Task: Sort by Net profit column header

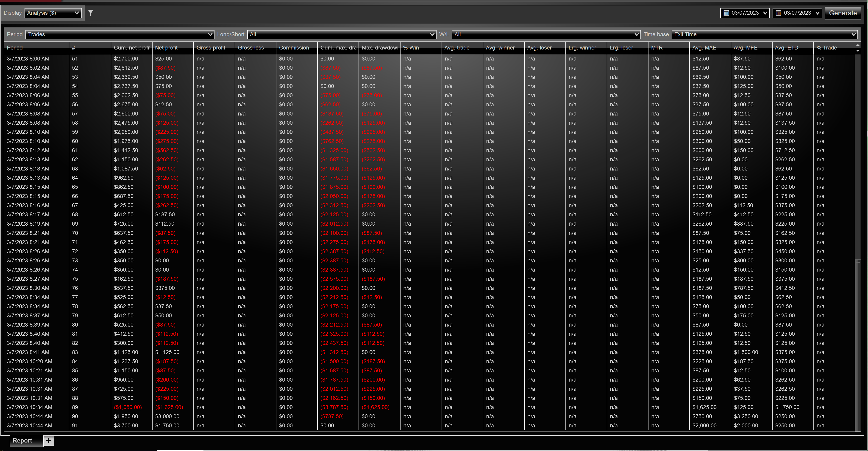Action: pos(173,47)
